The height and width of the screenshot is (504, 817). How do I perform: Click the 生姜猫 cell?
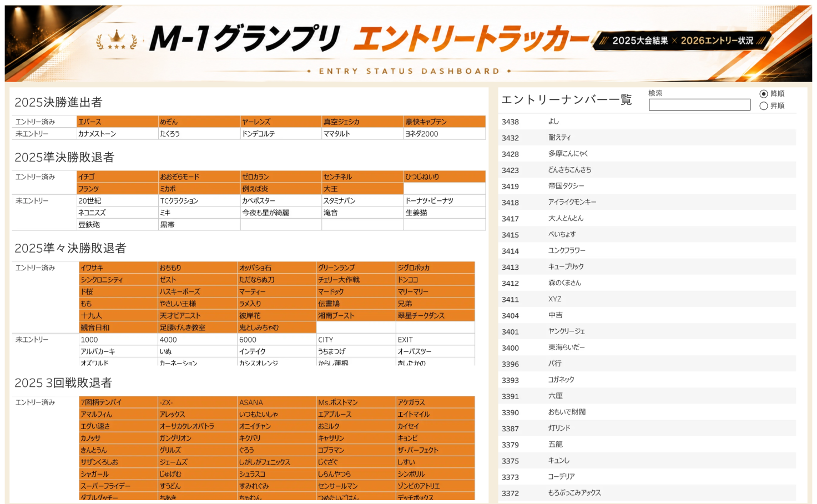click(445, 213)
